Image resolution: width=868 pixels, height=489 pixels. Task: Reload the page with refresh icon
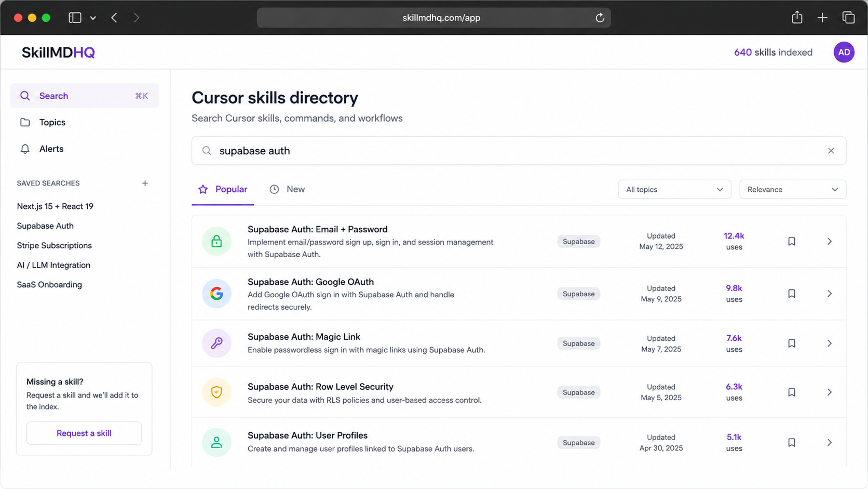tap(600, 18)
